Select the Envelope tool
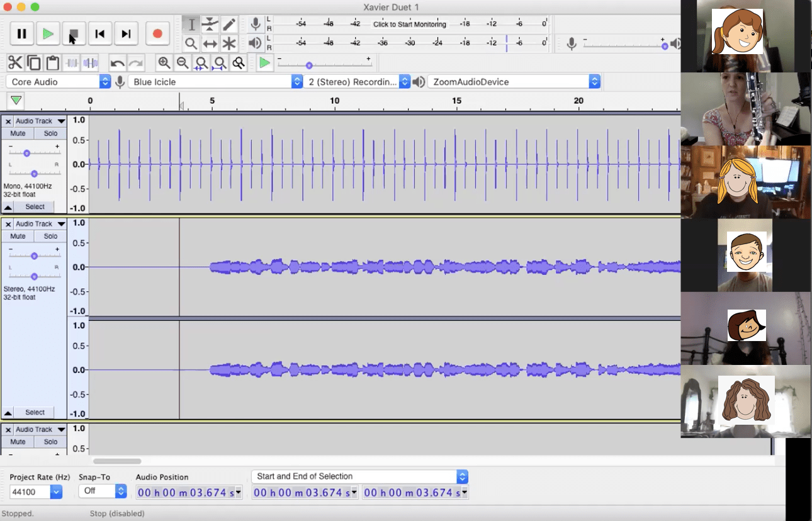Screen dimensions: 812x521 210,25
